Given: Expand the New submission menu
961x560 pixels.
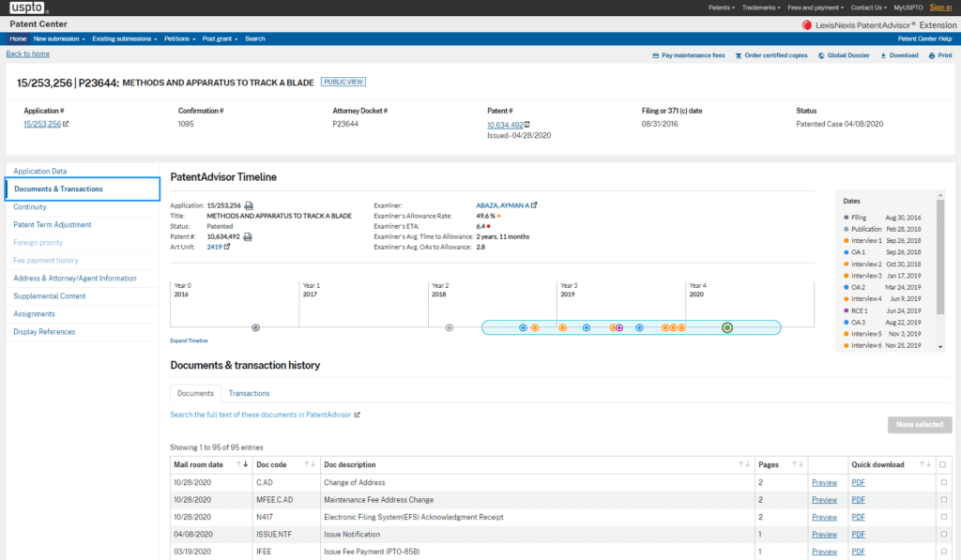Looking at the screenshot, I should click(59, 38).
